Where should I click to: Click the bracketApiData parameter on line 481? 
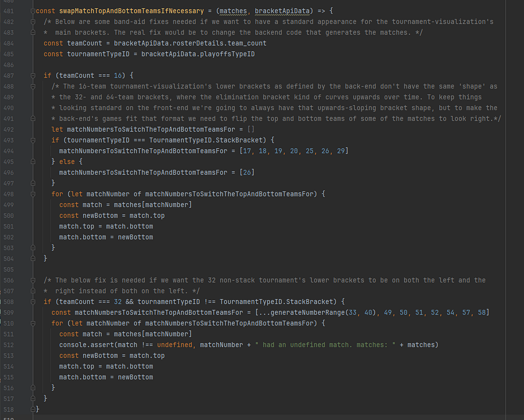(x=282, y=11)
